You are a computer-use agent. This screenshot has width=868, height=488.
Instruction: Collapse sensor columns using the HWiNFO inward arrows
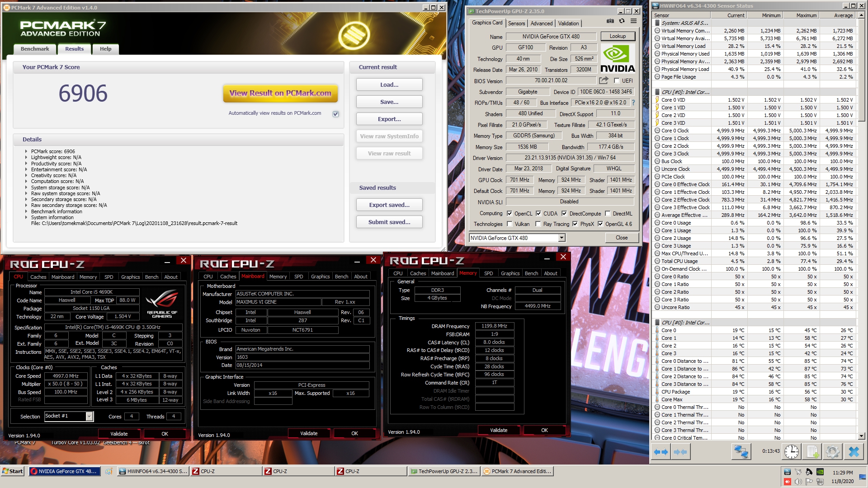(680, 451)
